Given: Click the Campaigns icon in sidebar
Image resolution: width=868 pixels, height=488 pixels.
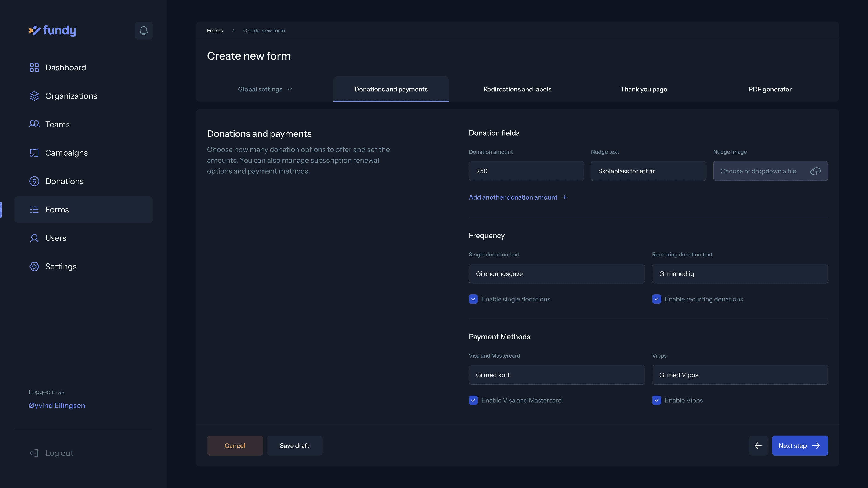Looking at the screenshot, I should pyautogui.click(x=34, y=153).
